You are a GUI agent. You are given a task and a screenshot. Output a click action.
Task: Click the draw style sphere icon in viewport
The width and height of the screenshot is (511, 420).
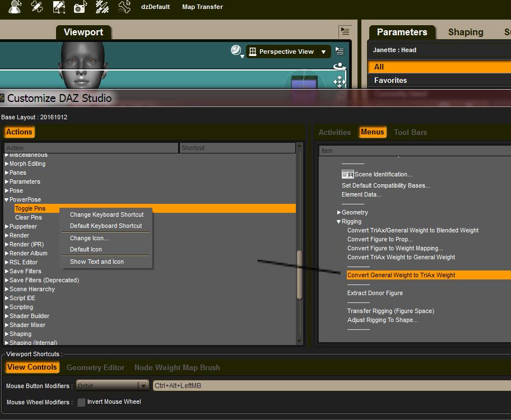coord(236,50)
